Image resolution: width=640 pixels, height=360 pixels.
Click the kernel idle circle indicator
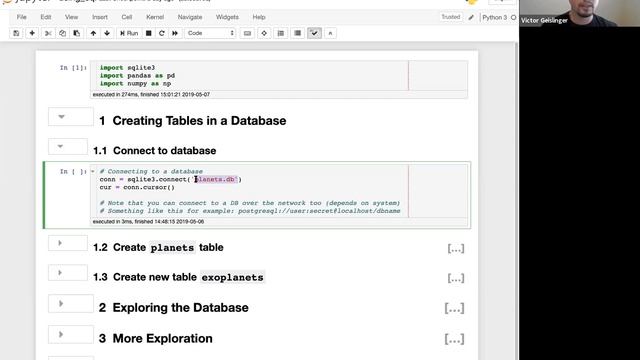click(513, 18)
